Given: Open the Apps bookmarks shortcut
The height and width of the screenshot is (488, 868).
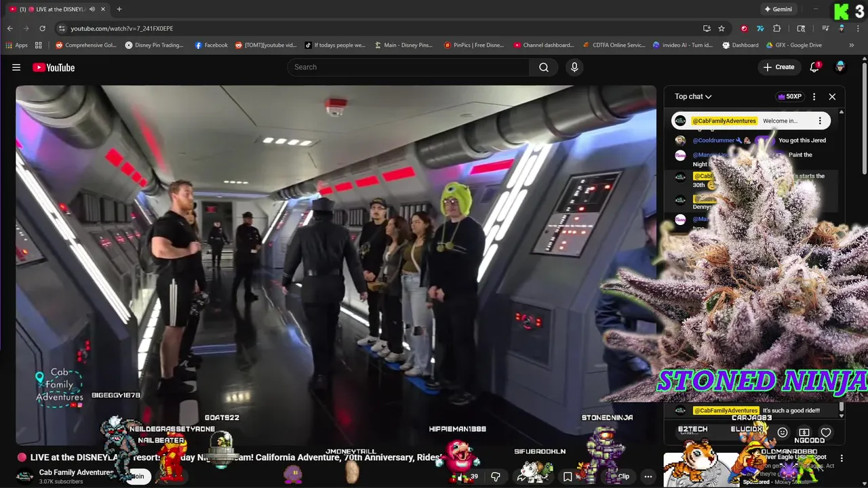Looking at the screenshot, I should coord(17,45).
